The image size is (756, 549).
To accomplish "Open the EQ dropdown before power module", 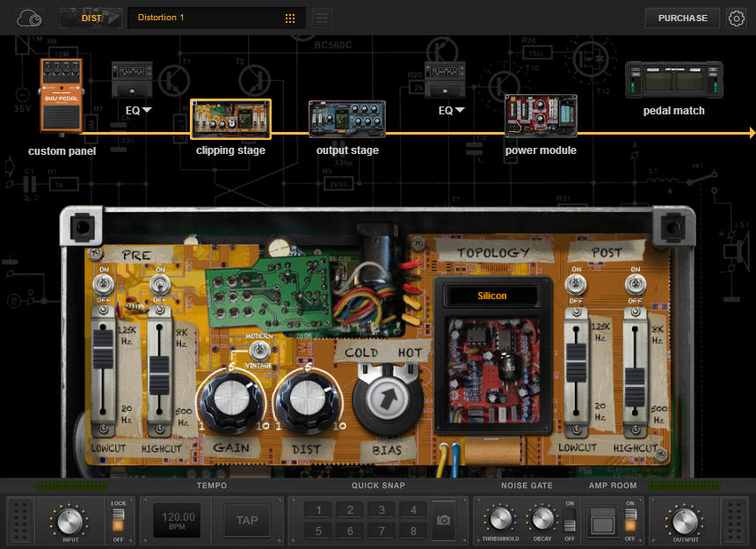I will coord(451,110).
